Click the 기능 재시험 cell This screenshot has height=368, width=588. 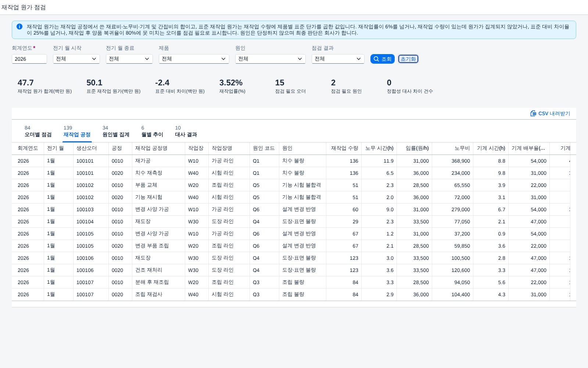tap(159, 197)
